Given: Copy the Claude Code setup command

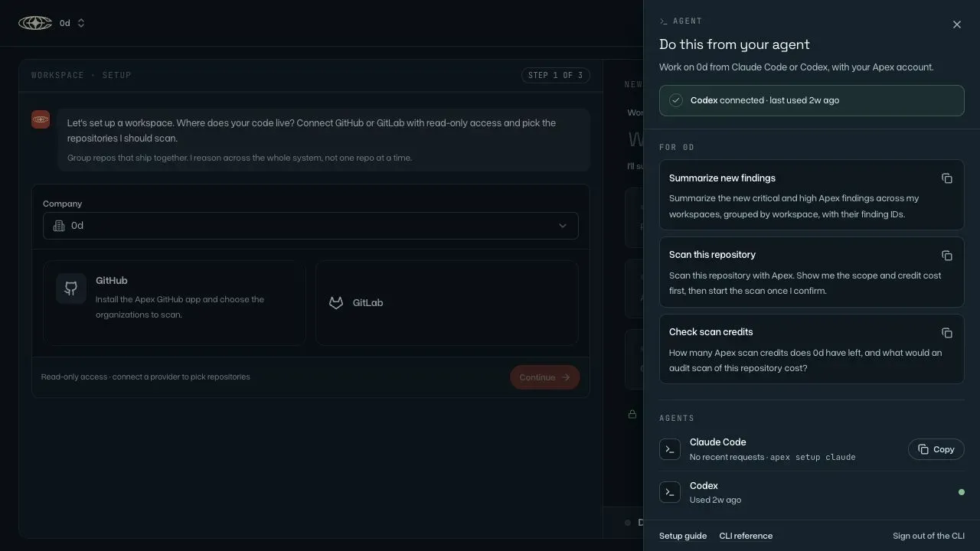Looking at the screenshot, I should (936, 449).
